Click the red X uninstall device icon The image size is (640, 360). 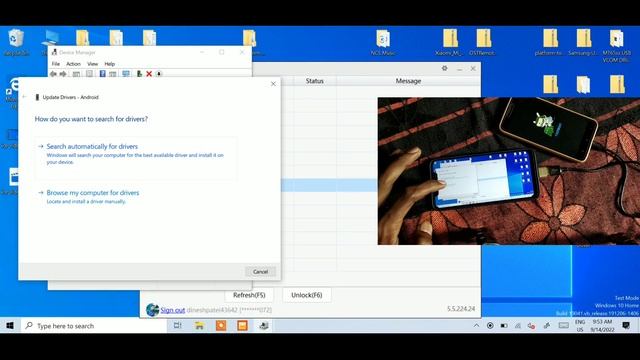[149, 74]
